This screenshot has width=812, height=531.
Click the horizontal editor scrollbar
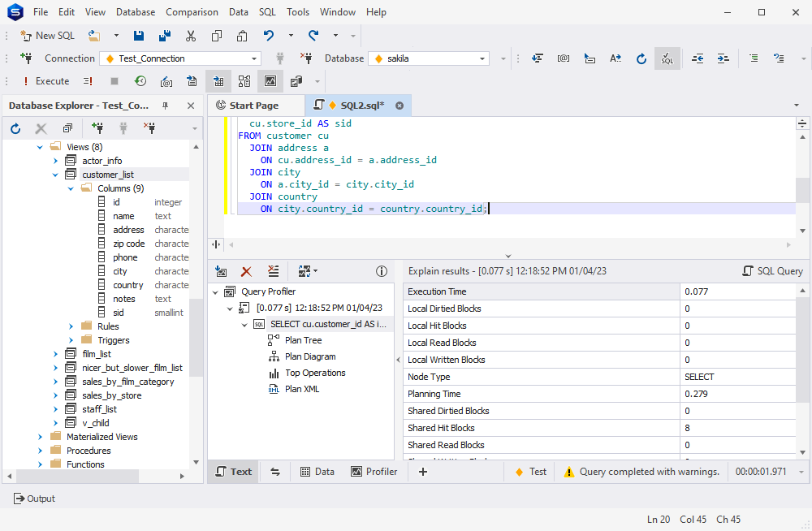[503, 244]
